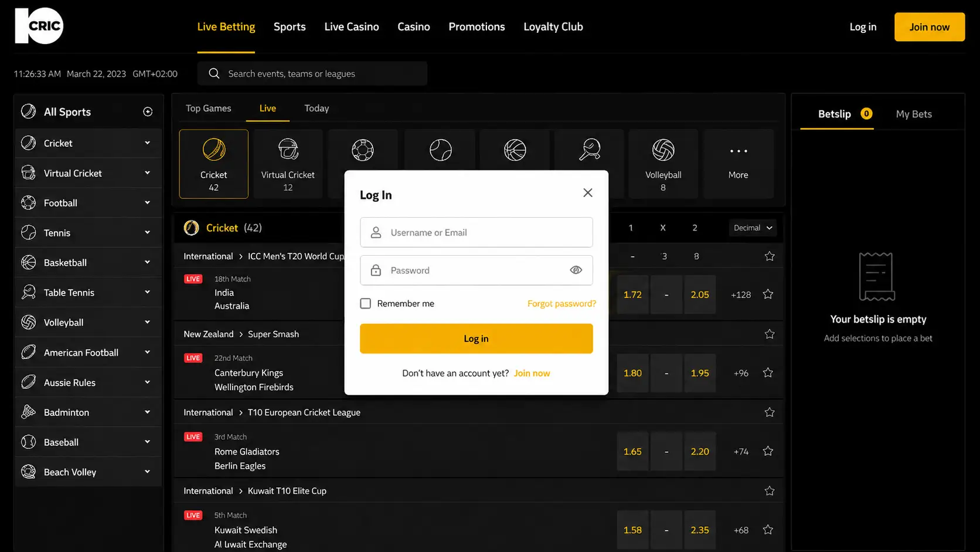This screenshot has width=980, height=552.
Task: Favorite the Kuwait Swedish match
Action: 768,530
